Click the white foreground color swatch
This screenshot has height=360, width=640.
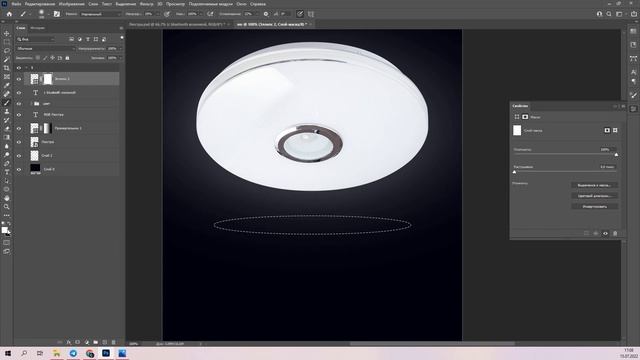click(4, 230)
